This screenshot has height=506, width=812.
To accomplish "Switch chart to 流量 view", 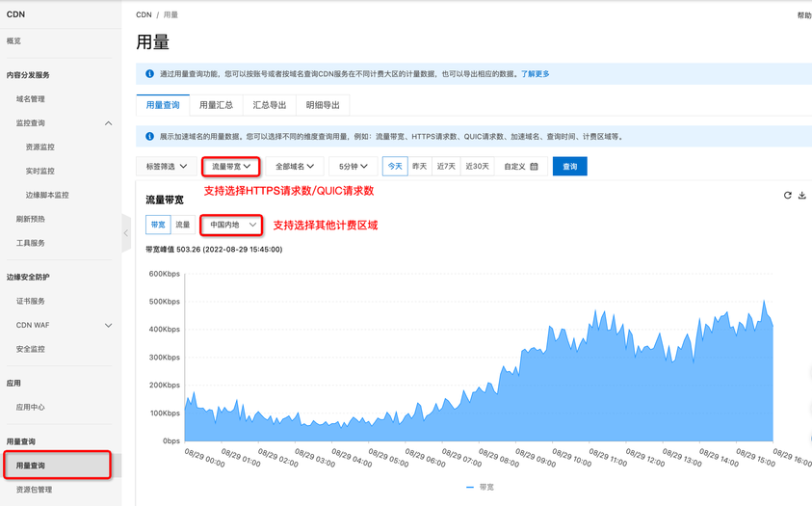I will (x=183, y=225).
